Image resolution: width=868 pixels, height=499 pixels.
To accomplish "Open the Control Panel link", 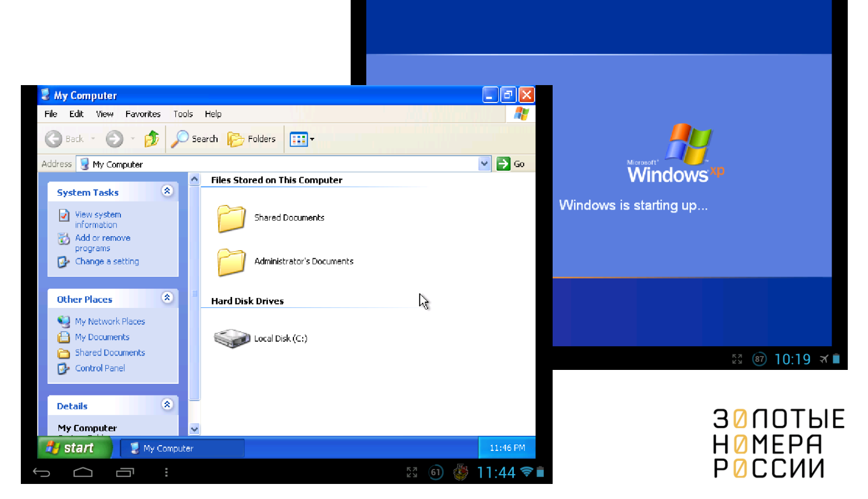I will [100, 368].
